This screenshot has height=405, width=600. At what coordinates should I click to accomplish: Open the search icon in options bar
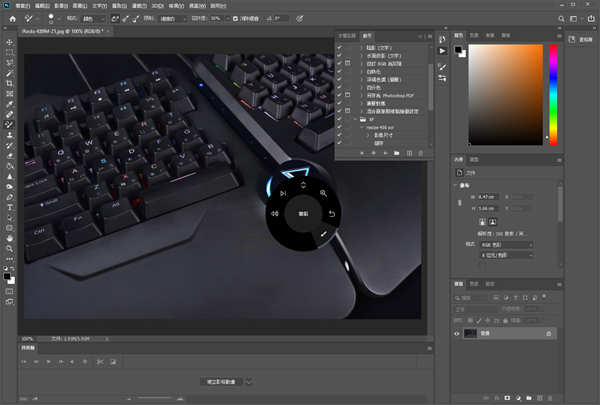561,18
